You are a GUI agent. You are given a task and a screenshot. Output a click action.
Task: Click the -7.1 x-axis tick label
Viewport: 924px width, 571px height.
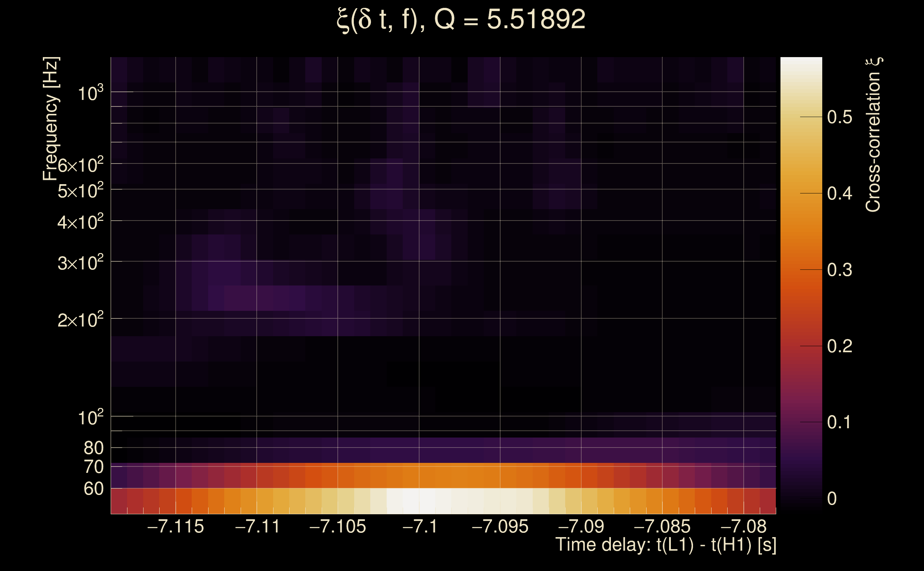point(420,527)
